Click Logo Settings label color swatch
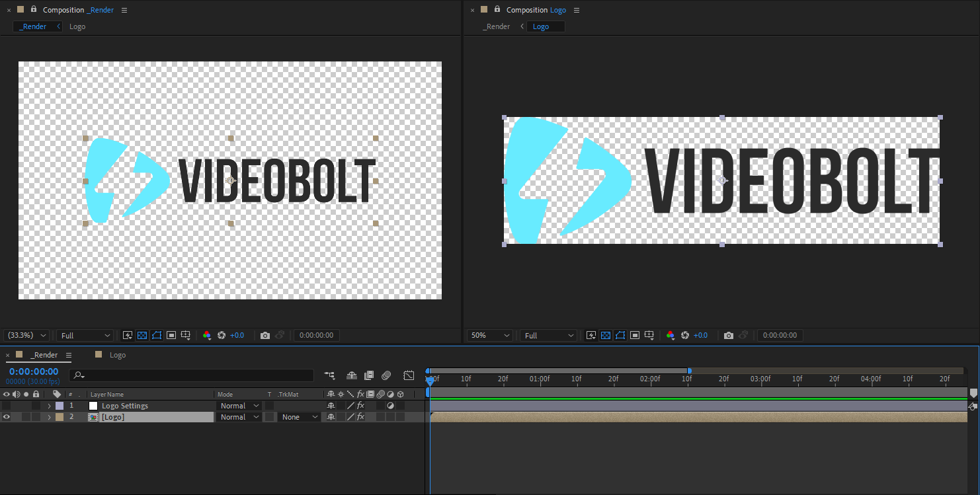The height and width of the screenshot is (495, 980). click(60, 406)
